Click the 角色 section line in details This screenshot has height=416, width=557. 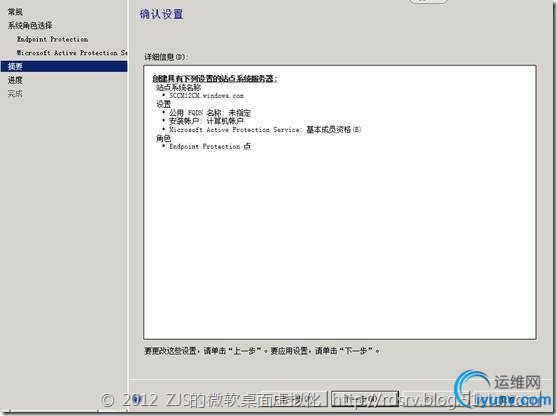[163, 138]
